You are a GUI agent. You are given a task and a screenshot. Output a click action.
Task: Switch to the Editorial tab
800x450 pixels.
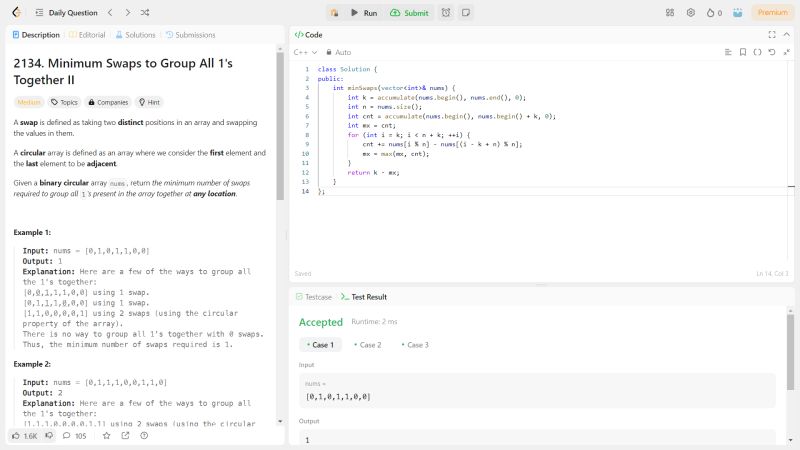87,35
